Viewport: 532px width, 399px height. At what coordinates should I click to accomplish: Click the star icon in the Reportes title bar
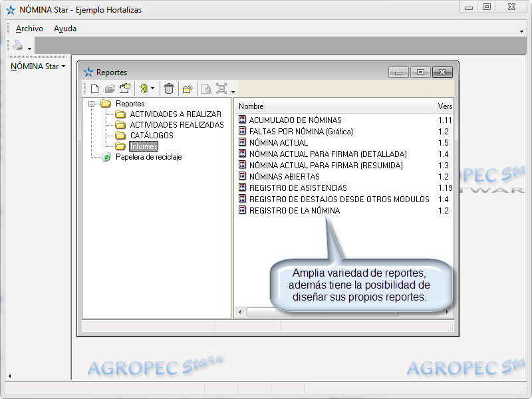pyautogui.click(x=88, y=72)
